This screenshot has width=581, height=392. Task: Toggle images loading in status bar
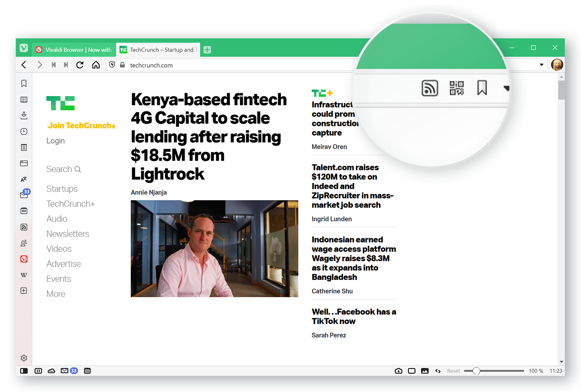425,371
